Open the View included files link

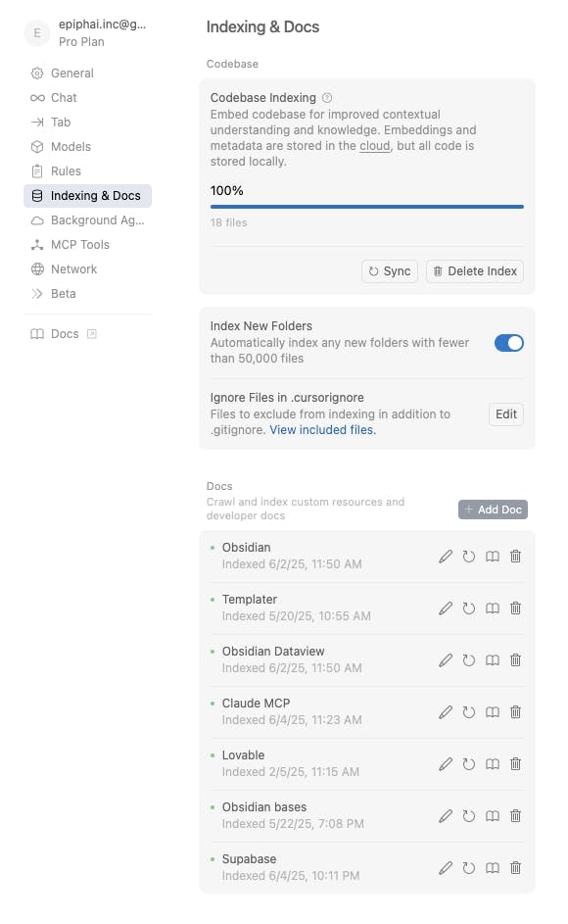pyautogui.click(x=322, y=430)
